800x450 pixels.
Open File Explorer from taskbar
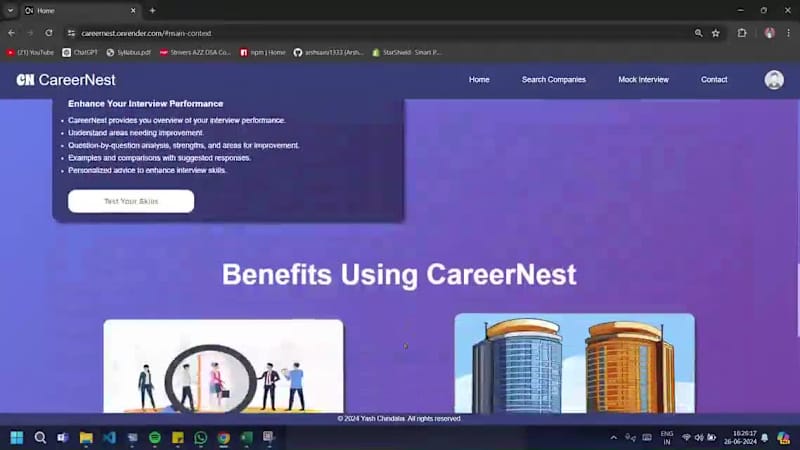pyautogui.click(x=86, y=437)
